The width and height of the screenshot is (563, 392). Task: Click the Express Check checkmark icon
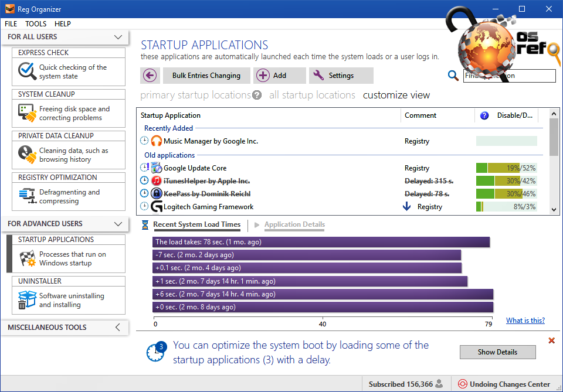coord(28,71)
